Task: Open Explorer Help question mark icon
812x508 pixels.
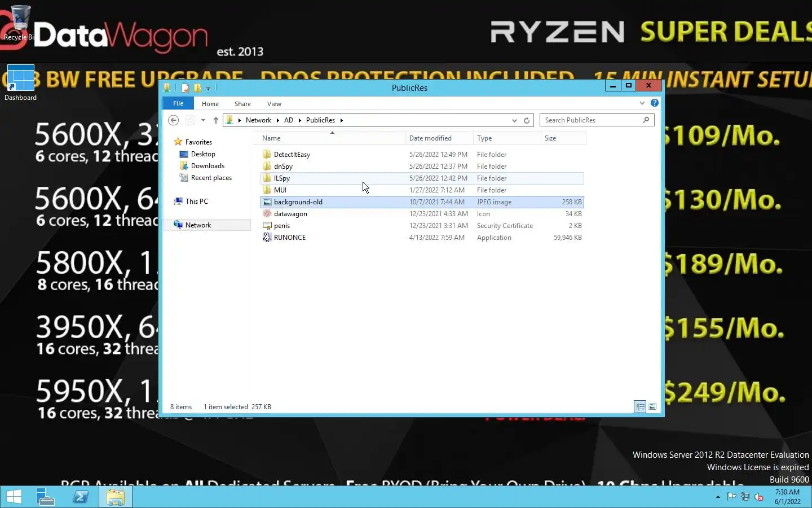Action: 654,103
